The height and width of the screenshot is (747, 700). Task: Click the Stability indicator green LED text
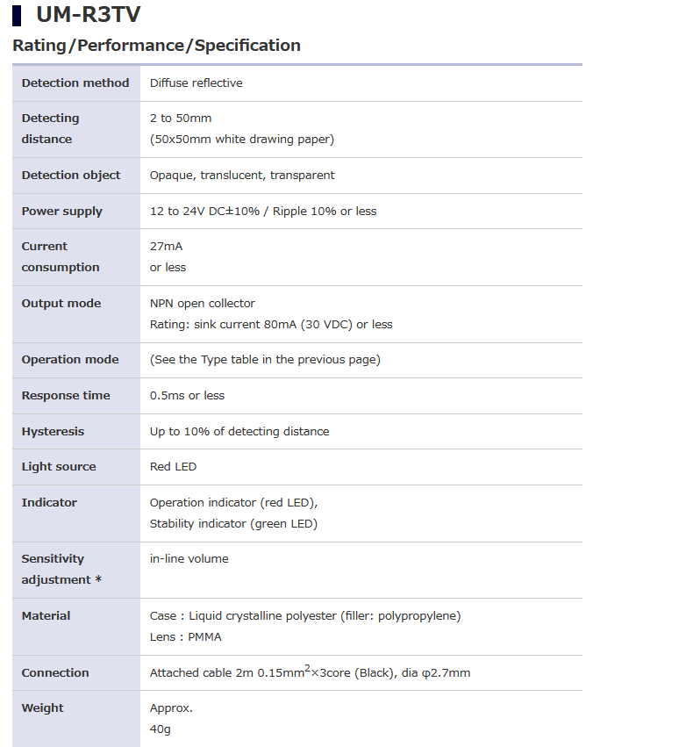click(233, 524)
